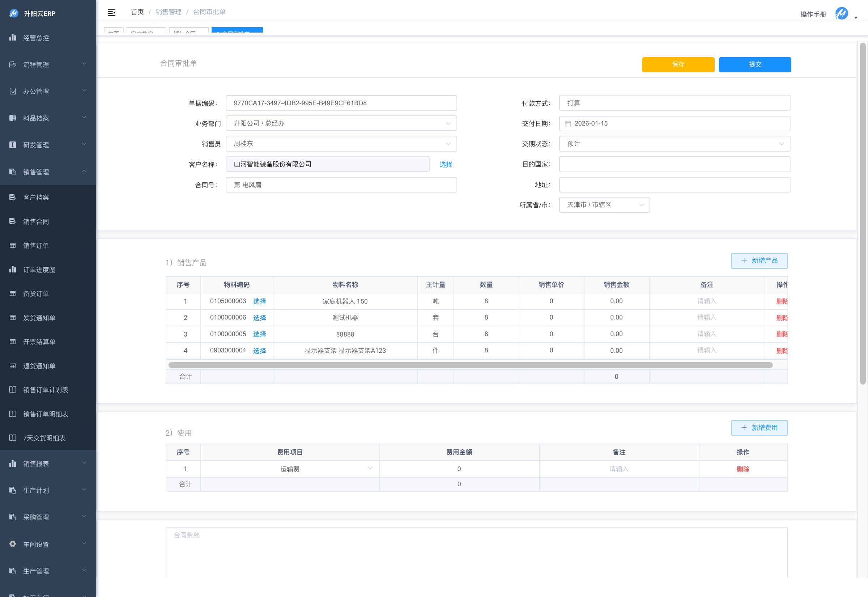Screen dimensions: 868x597
Task: Click the sidebar collapse hamburger icon
Action: 111,12
